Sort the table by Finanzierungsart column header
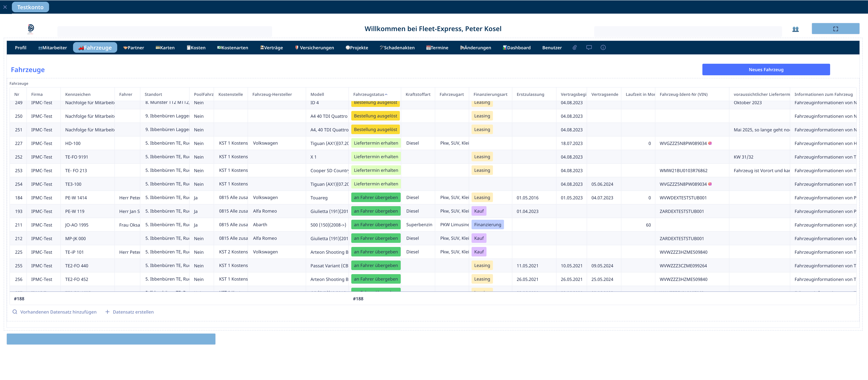The width and height of the screenshot is (868, 380). click(x=490, y=94)
